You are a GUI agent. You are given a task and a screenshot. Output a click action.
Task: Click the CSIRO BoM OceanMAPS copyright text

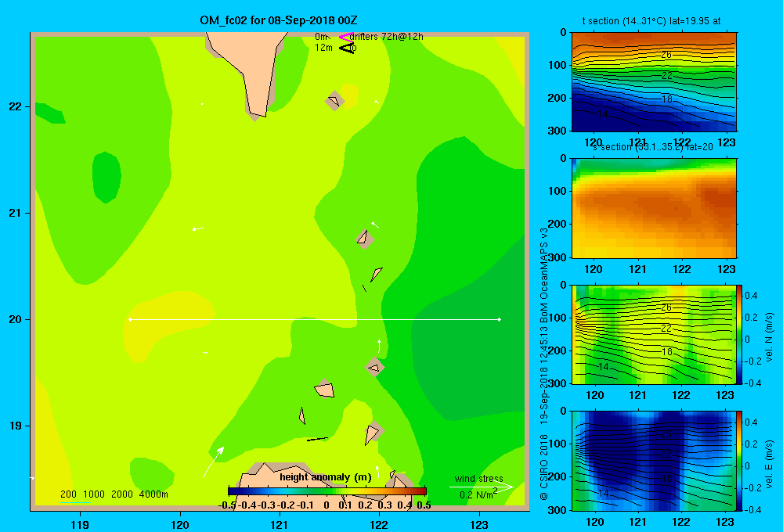click(544, 364)
